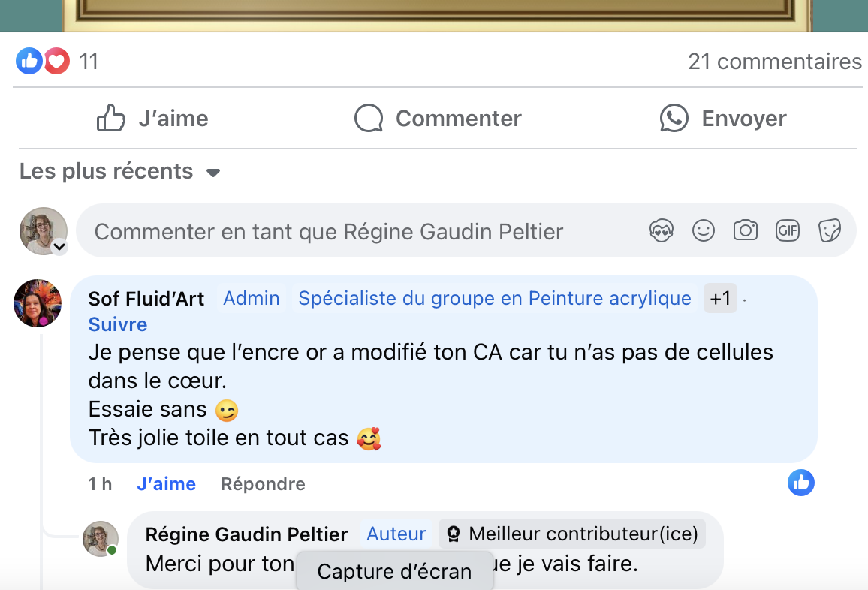Screen dimensions: 868x590
Task: Like the post with J'aime button
Action: (x=152, y=119)
